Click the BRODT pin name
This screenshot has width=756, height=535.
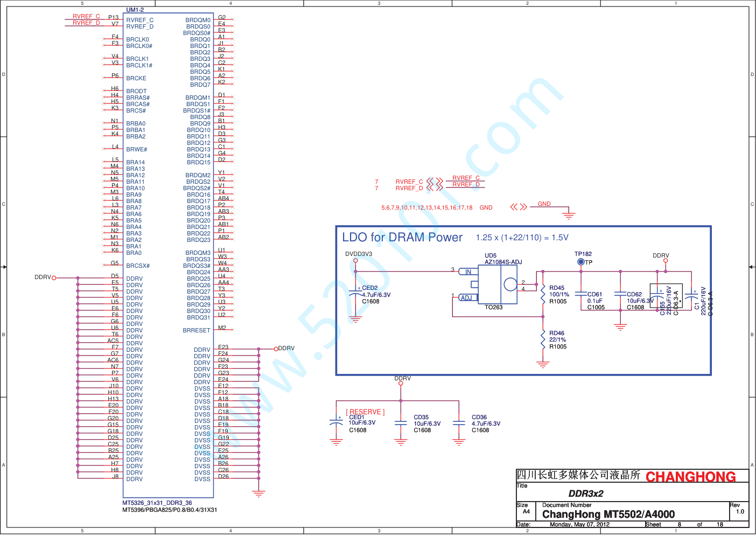coord(137,92)
